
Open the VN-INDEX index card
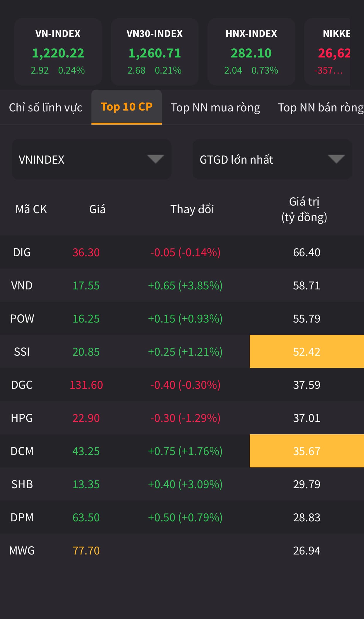coord(58,52)
